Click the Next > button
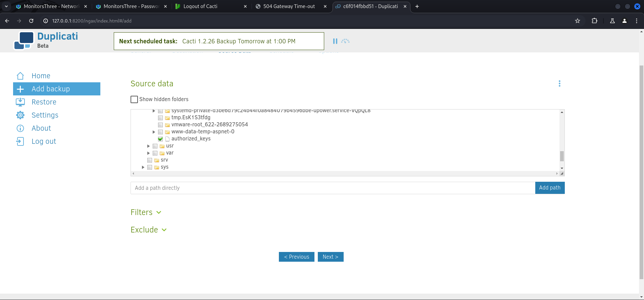This screenshot has height=300, width=644. click(x=330, y=257)
